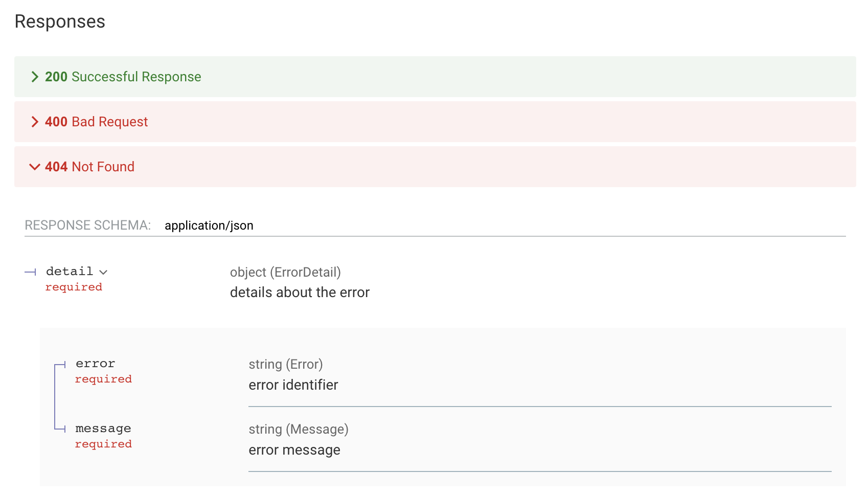868x495 pixels.
Task: Click the chevron icon beside 200
Action: 35,77
